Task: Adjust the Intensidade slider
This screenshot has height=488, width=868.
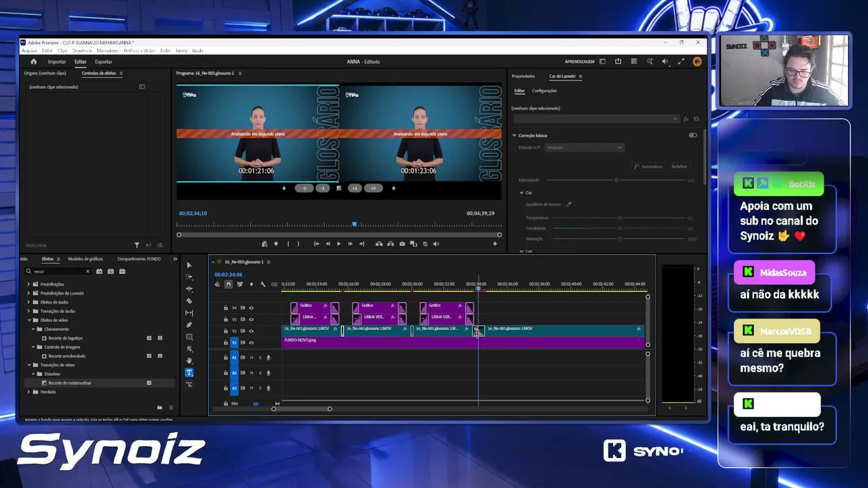Action: click(616, 180)
